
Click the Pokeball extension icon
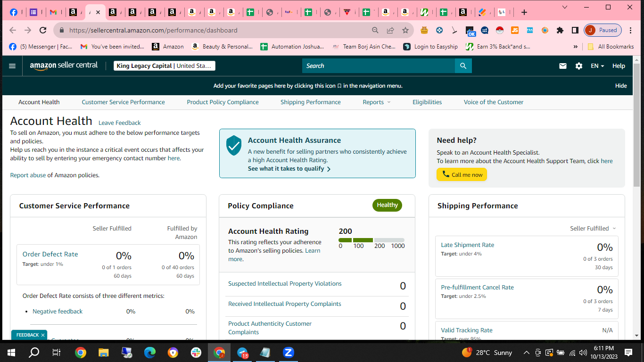(x=500, y=30)
